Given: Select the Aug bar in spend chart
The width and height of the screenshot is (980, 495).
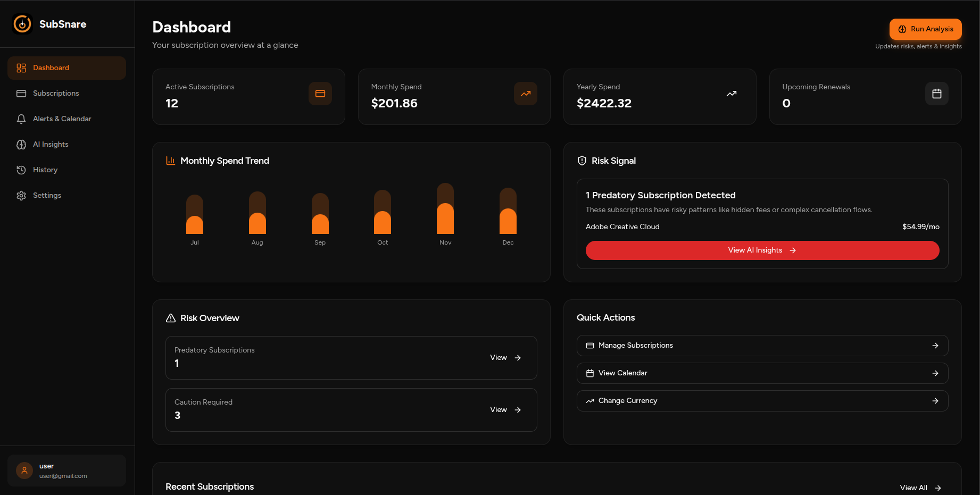Looking at the screenshot, I should (x=258, y=213).
